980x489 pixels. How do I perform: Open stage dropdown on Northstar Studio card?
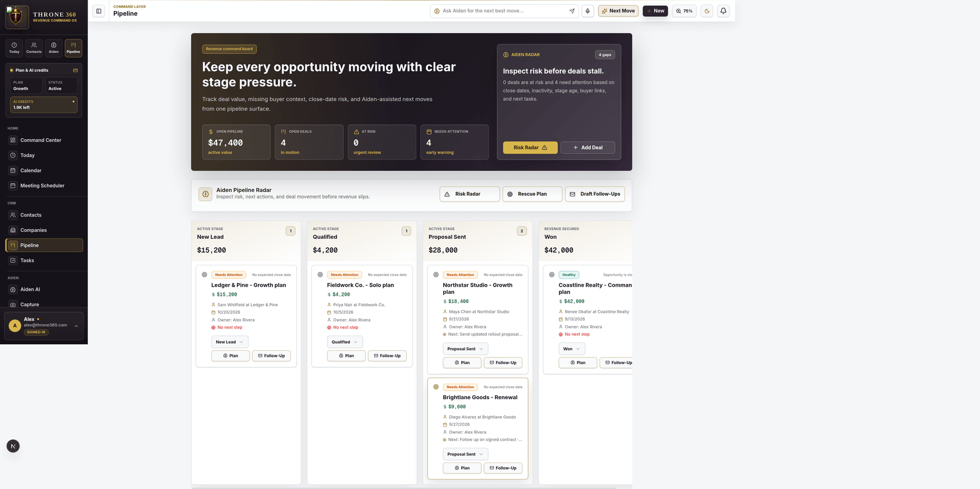pyautogui.click(x=465, y=349)
